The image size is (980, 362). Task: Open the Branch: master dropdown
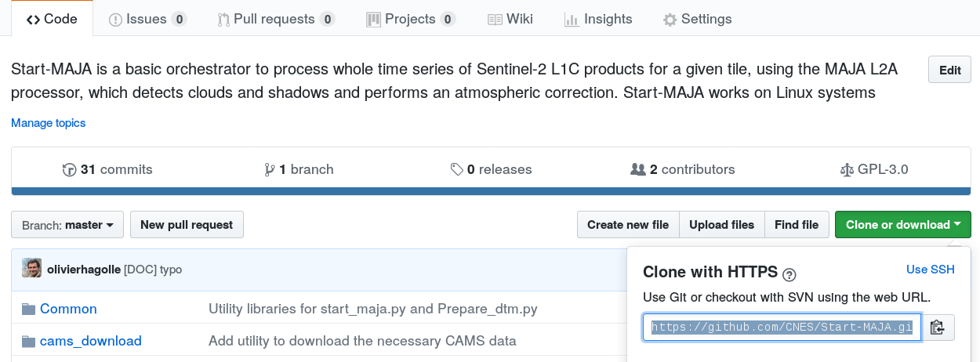pyautogui.click(x=67, y=225)
